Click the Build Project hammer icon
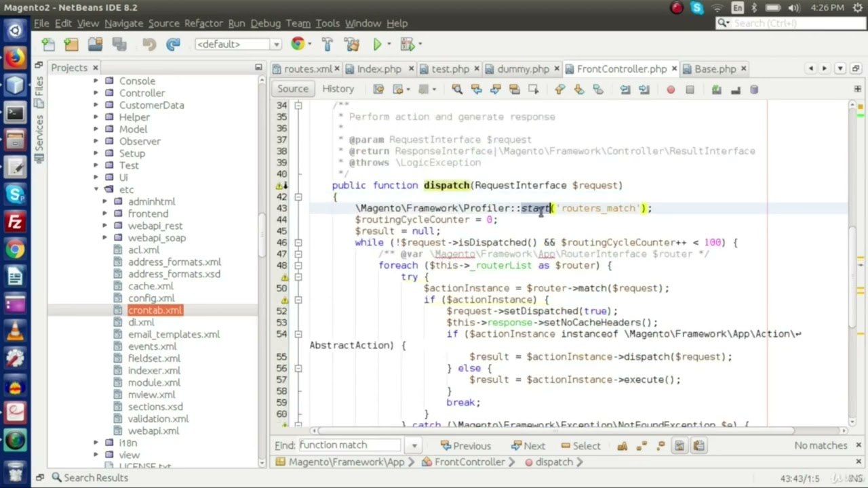Image resolution: width=868 pixels, height=488 pixels. [328, 44]
